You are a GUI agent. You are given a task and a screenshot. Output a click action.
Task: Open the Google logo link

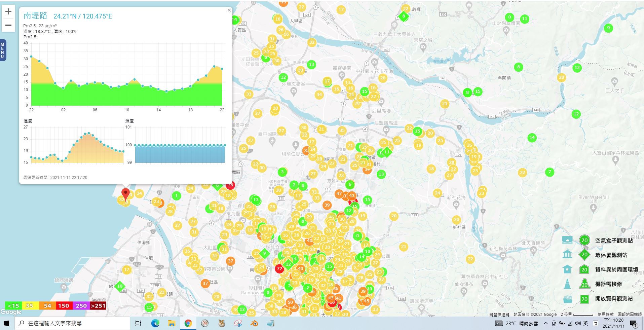click(11, 312)
